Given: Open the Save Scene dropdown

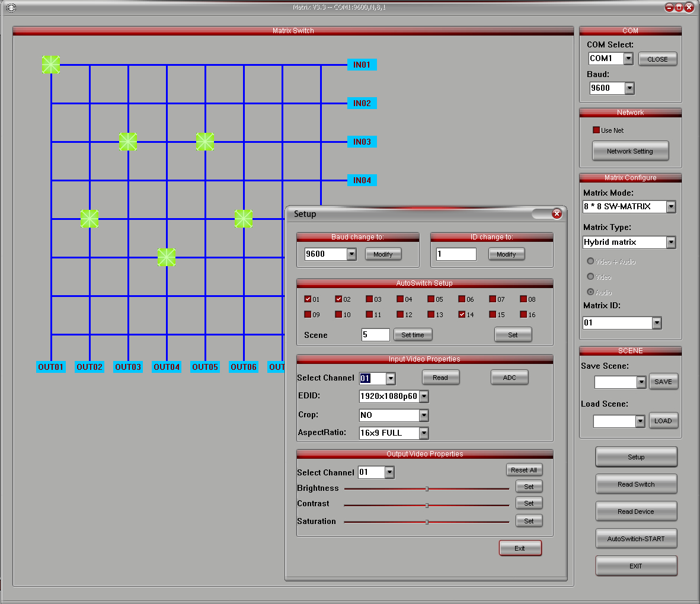Looking at the screenshot, I should pos(641,382).
